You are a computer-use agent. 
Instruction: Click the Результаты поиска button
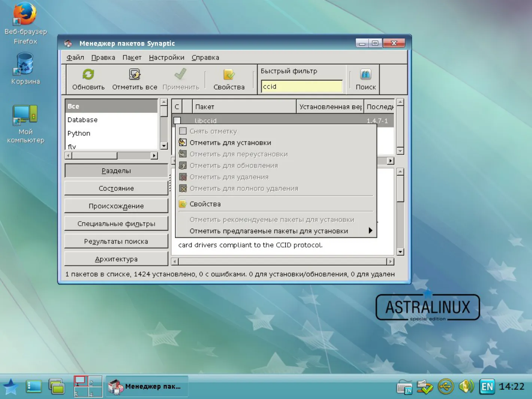tap(116, 241)
